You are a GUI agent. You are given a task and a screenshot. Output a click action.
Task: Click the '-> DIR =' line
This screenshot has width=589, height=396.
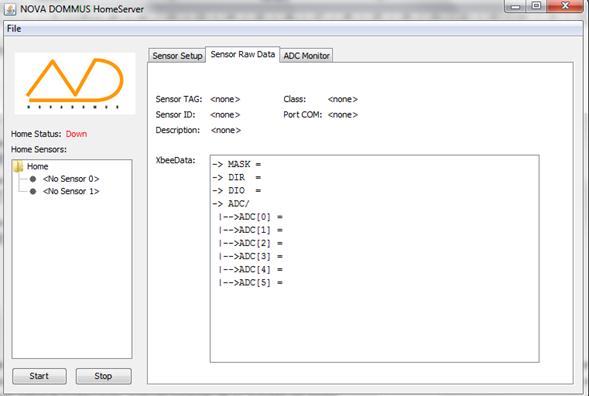tap(237, 177)
